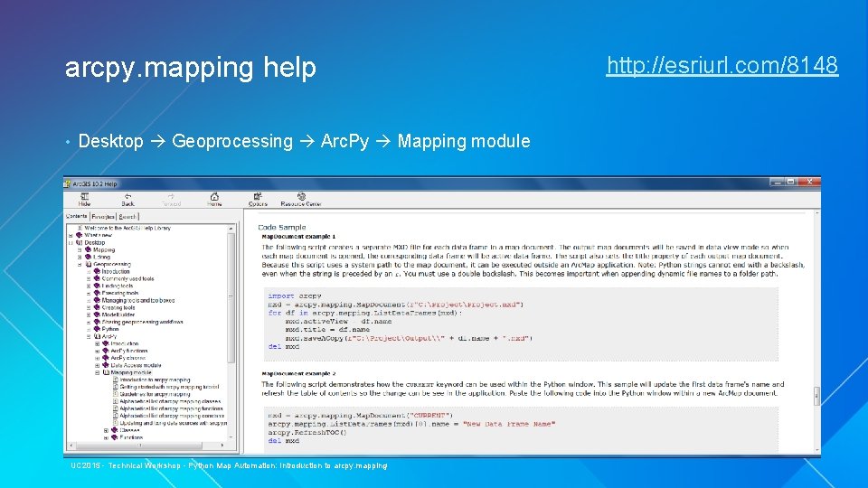
Task: Open the Home page icon
Action: [x=214, y=196]
